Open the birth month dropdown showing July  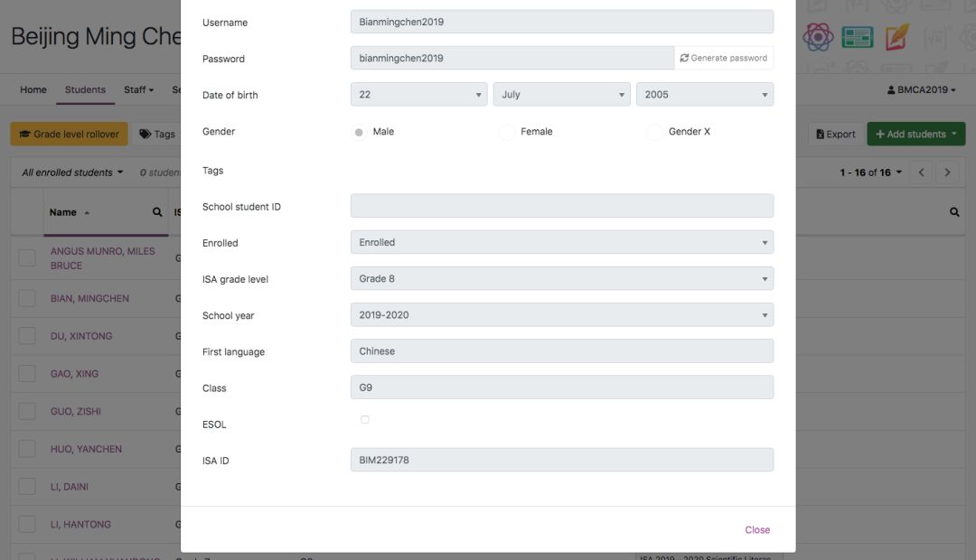pyautogui.click(x=561, y=95)
